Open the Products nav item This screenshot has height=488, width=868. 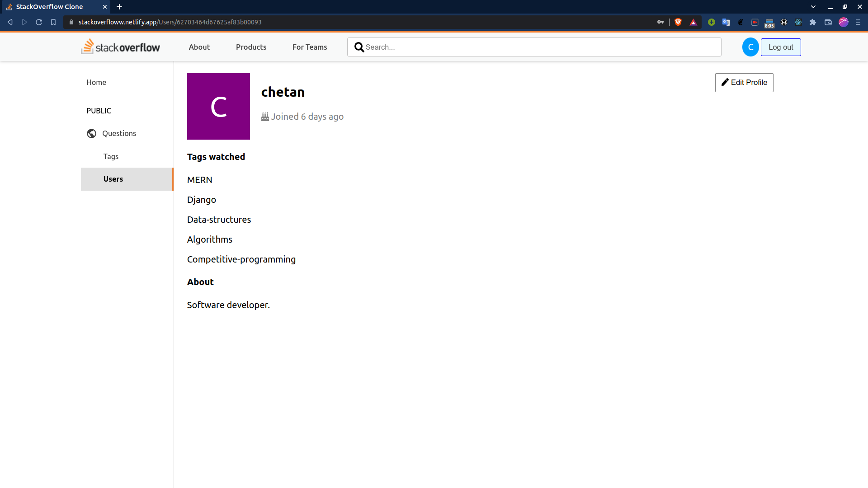coord(251,47)
